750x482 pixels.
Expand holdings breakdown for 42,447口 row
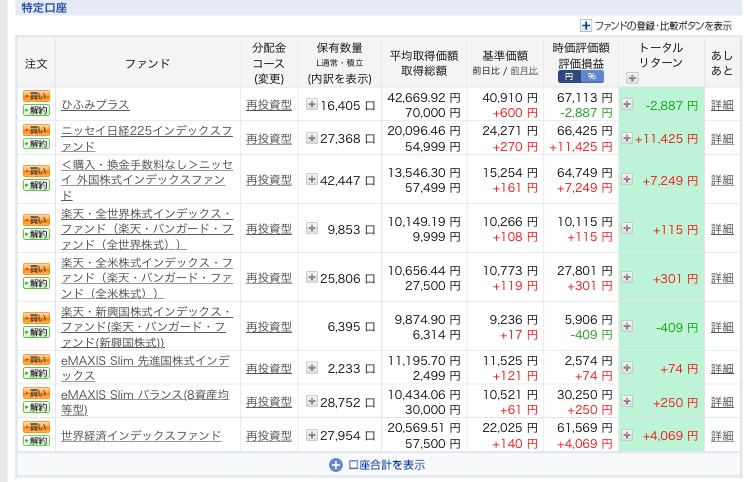tap(312, 179)
